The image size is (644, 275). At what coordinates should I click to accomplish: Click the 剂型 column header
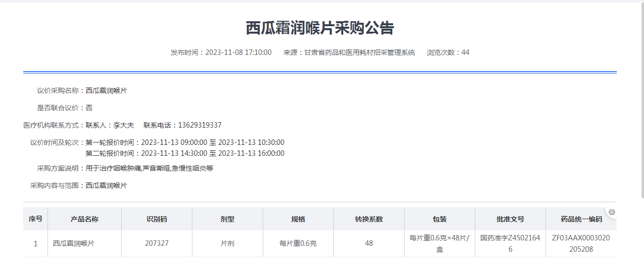[228, 219]
